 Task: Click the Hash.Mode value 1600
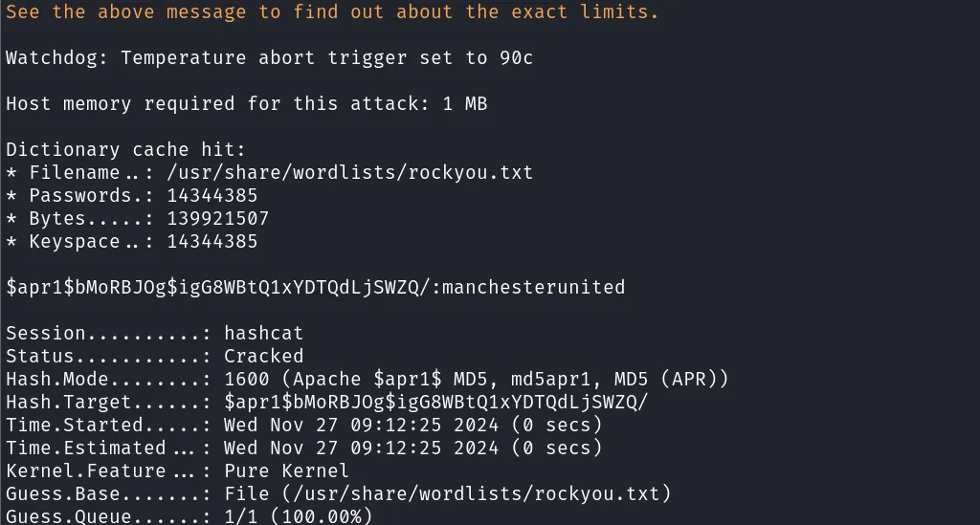pos(246,379)
